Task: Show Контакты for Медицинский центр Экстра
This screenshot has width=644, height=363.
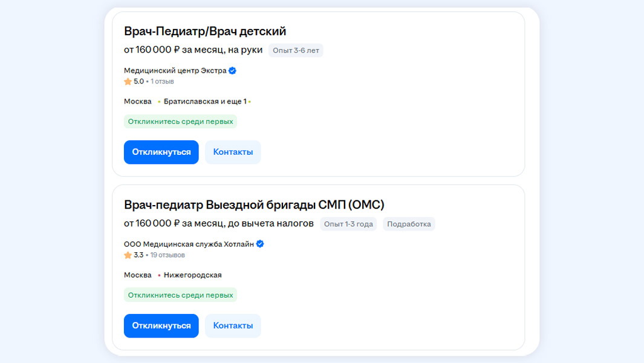Action: click(x=233, y=152)
